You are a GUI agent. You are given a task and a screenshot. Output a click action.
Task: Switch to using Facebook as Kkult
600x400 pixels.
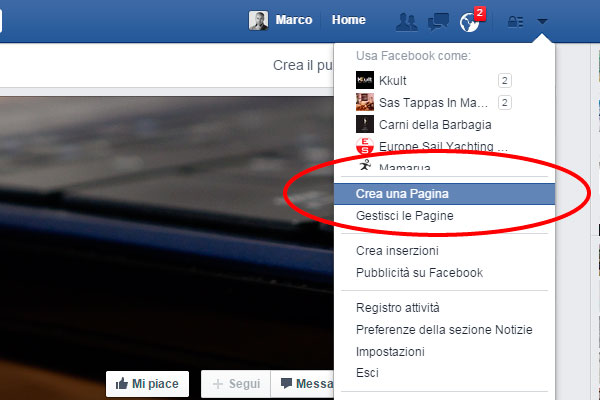(444, 80)
